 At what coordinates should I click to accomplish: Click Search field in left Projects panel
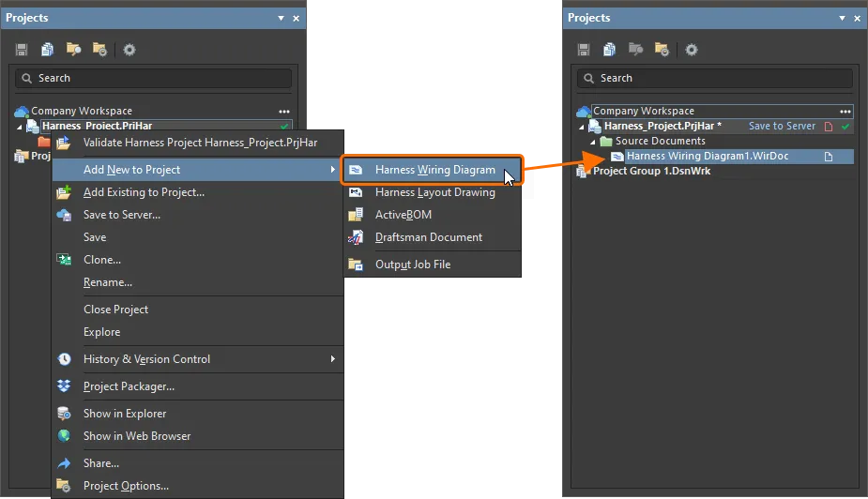coord(153,79)
